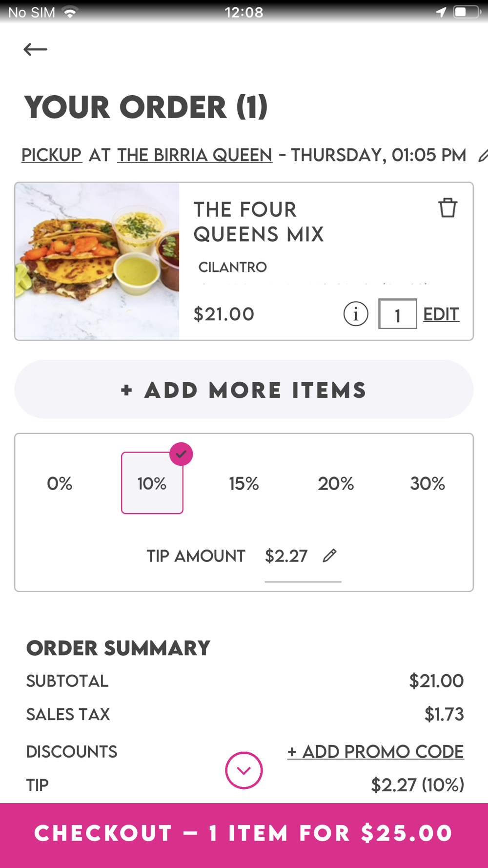The width and height of the screenshot is (488, 868).
Task: Go back using the arrow icon
Action: click(35, 49)
